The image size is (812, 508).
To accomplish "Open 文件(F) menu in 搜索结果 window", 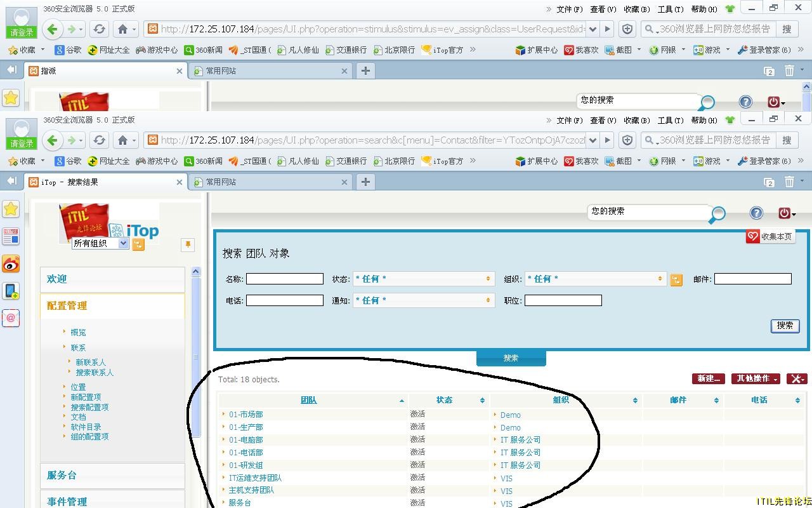I will (x=569, y=120).
